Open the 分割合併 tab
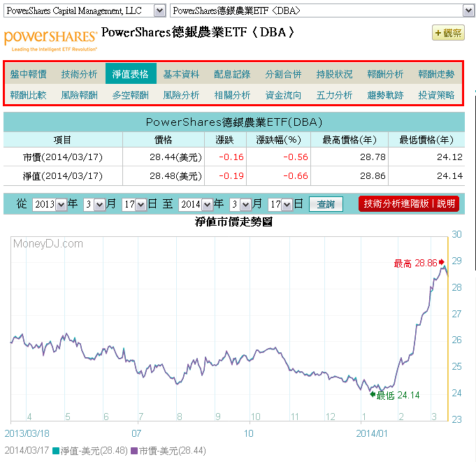The image size is (476, 462). click(283, 74)
